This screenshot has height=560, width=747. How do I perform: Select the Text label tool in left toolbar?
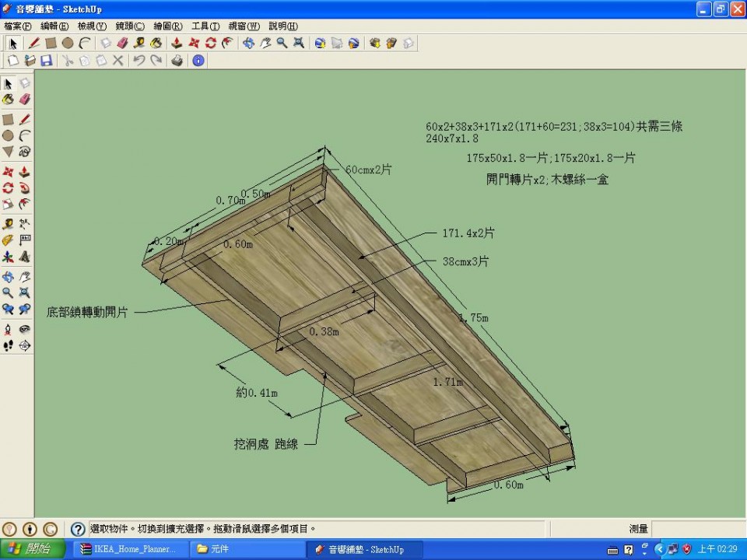click(x=25, y=240)
